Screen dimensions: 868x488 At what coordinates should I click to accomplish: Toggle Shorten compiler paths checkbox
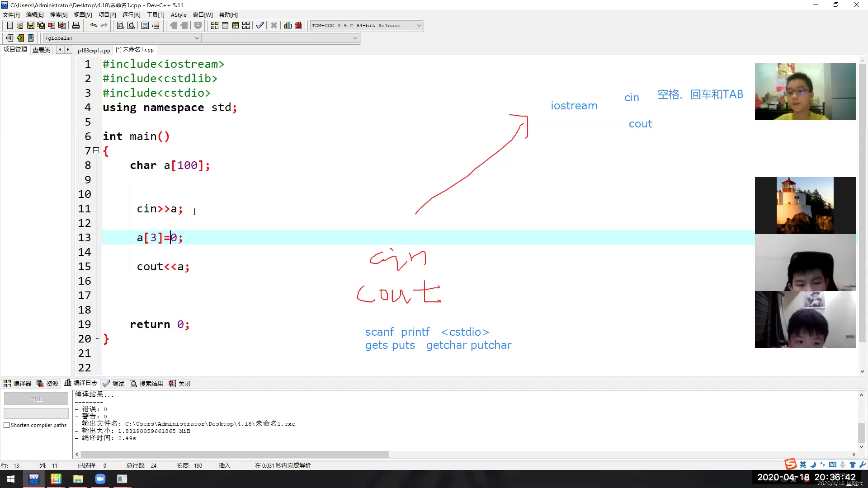tap(7, 425)
